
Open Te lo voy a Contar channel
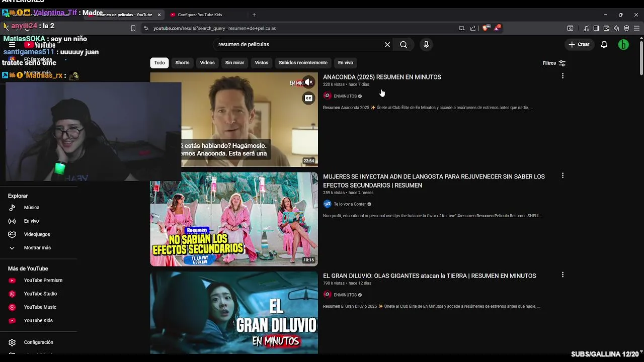pos(350,204)
